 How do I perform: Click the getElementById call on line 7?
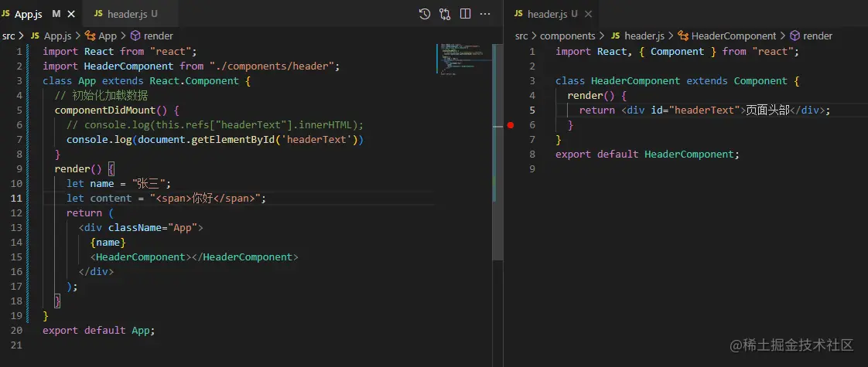(x=233, y=139)
